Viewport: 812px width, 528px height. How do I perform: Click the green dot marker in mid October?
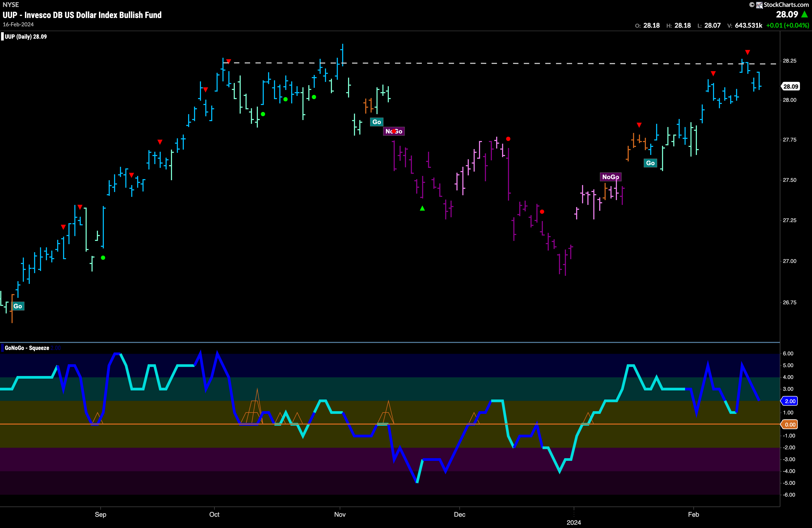[x=263, y=114]
